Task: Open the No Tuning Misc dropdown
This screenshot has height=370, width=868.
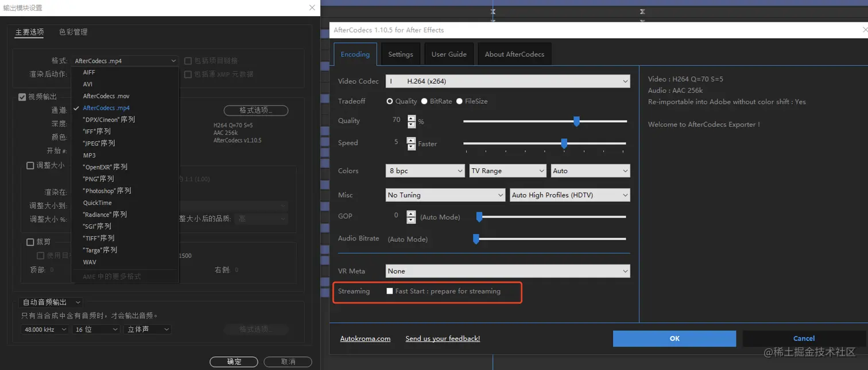Action: click(x=445, y=195)
